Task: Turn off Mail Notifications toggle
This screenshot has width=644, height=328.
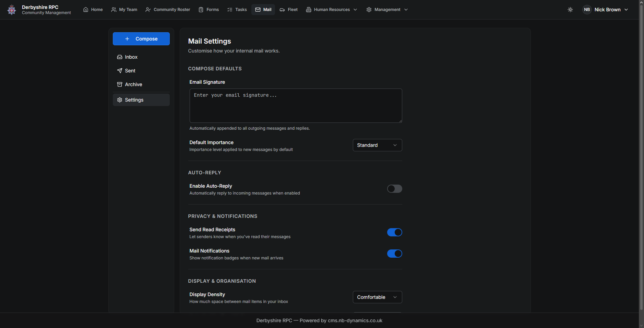Action: (x=394, y=254)
